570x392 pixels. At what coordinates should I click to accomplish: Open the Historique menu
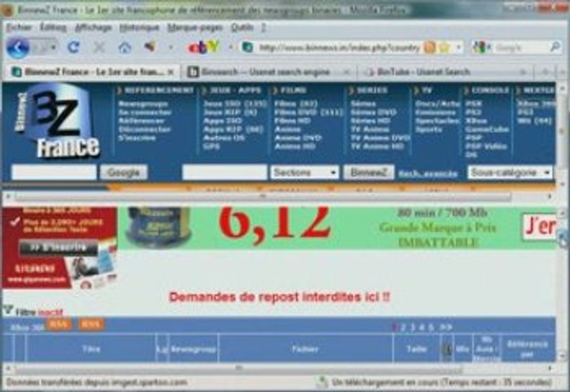pos(139,28)
